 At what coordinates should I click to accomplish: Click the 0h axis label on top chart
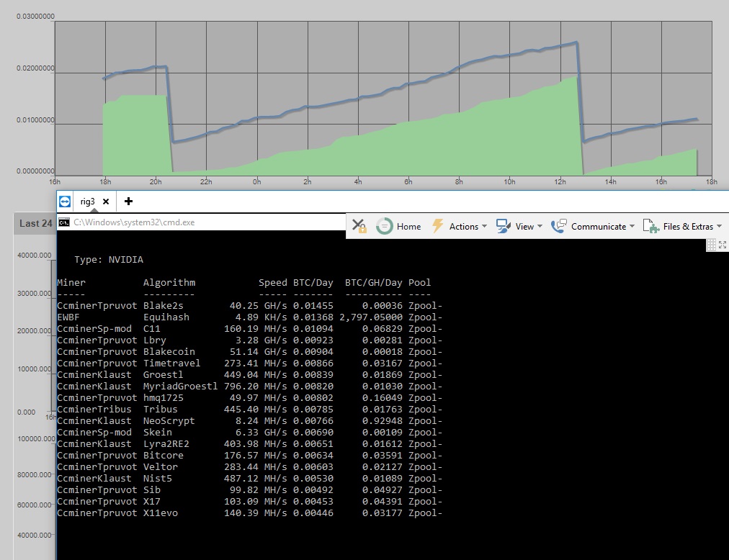[256, 181]
